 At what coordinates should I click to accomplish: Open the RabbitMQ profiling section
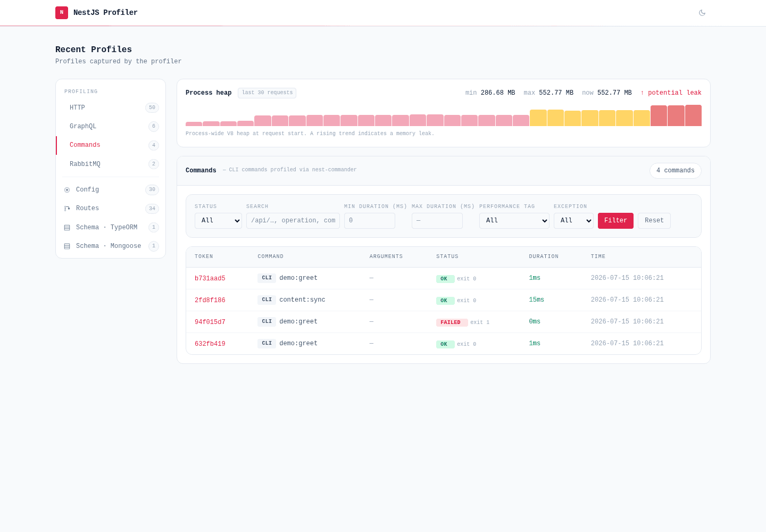click(x=111, y=164)
